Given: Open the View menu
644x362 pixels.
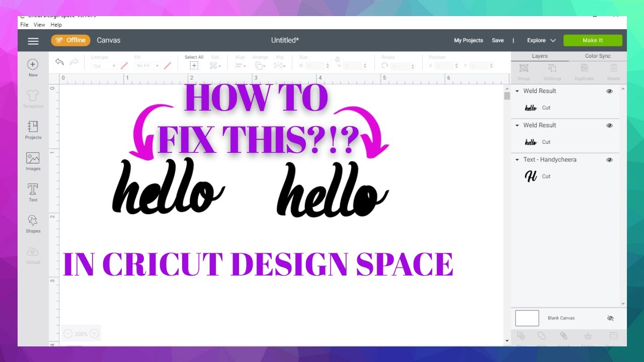Looking at the screenshot, I should coord(39,25).
